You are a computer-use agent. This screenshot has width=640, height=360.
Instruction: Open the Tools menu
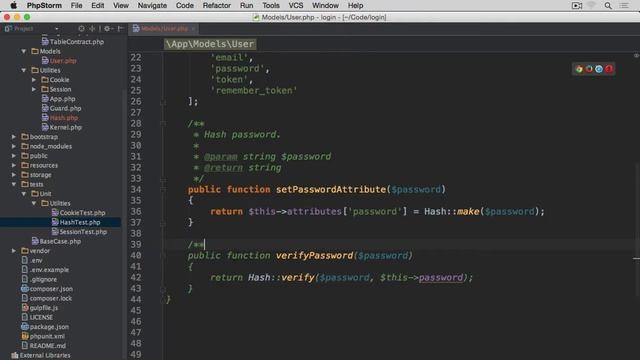[271, 5]
